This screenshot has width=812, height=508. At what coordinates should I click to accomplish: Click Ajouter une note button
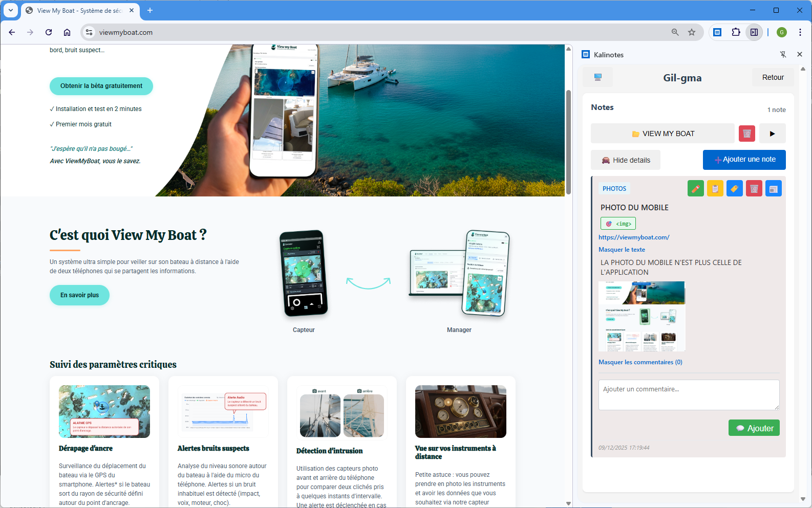point(744,160)
